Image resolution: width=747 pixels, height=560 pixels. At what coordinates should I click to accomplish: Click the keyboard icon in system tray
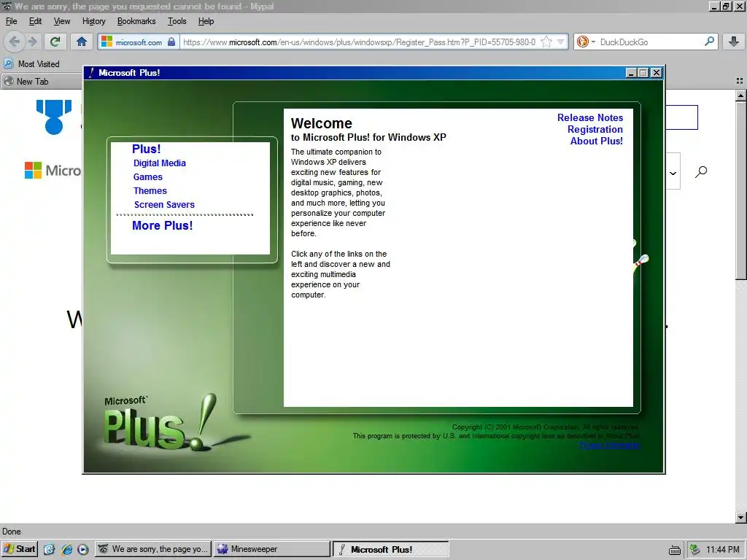pyautogui.click(x=675, y=550)
